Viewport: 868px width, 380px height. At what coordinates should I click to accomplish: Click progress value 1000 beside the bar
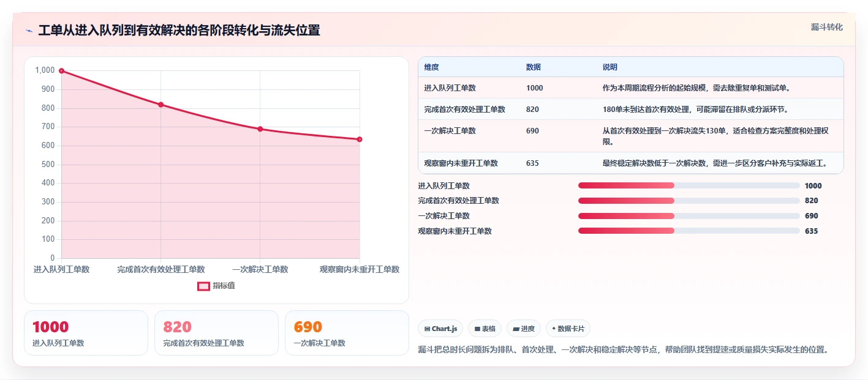tap(813, 186)
